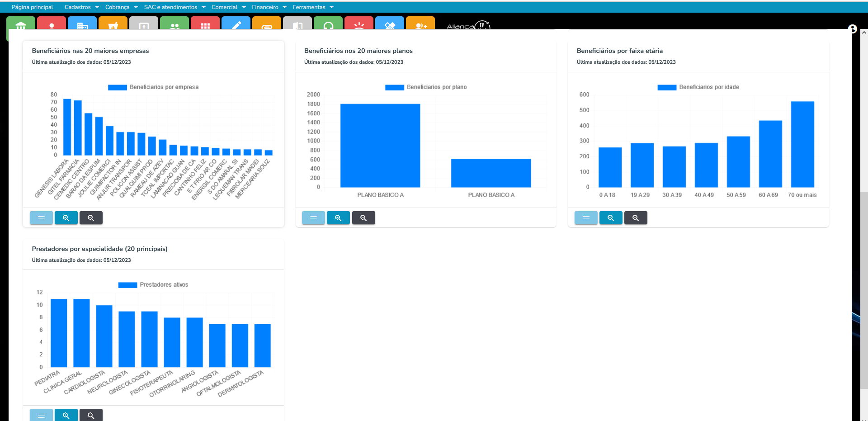
Task: Open the orange add-user toolbar icon
Action: point(420,25)
